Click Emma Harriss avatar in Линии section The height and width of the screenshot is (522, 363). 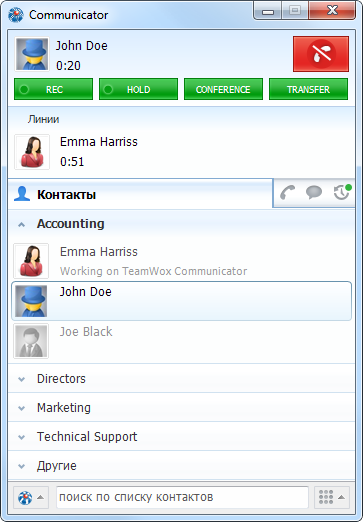pyautogui.click(x=32, y=152)
